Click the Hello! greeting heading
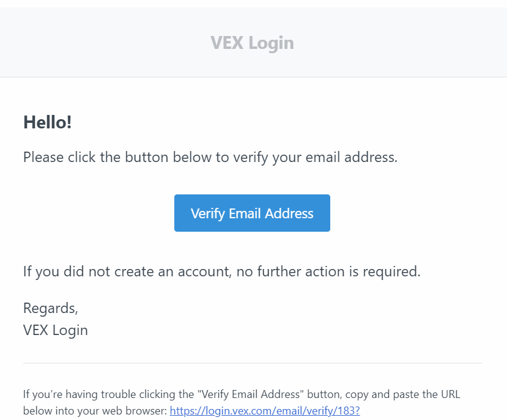 pos(48,122)
